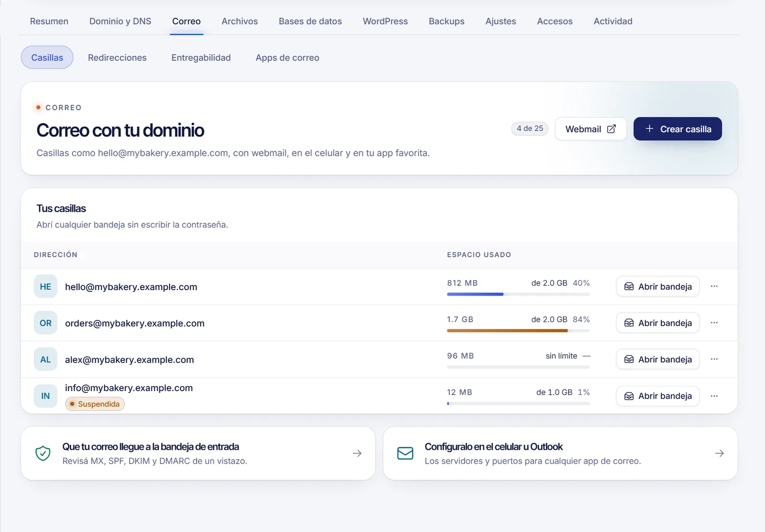Open the three-dot menu for info@mybakery.example.com
The width and height of the screenshot is (765, 532).
click(x=714, y=396)
